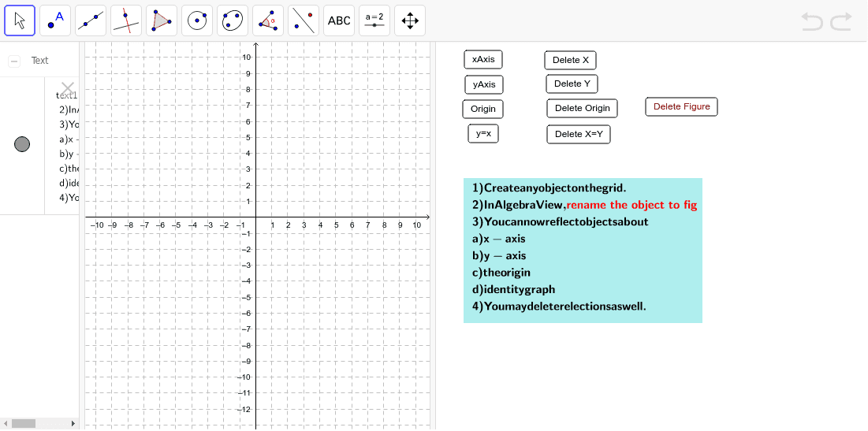The width and height of the screenshot is (868, 431).
Task: Click the red 'rename the object to fig' text
Action: (x=631, y=206)
